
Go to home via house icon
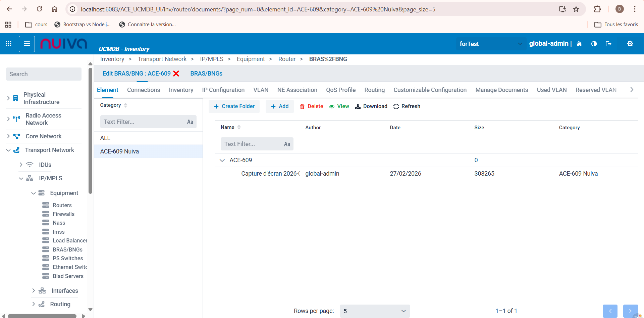[579, 44]
